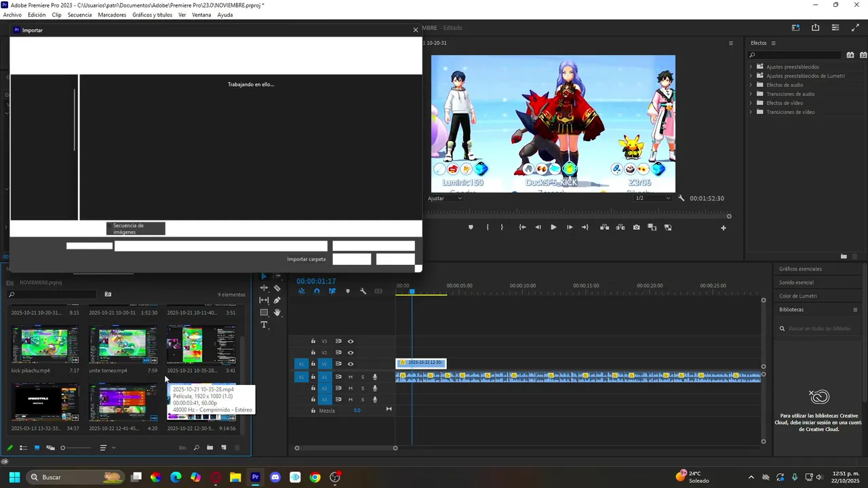Select the Rectangle tool
The width and height of the screenshot is (868, 488).
pos(264,312)
